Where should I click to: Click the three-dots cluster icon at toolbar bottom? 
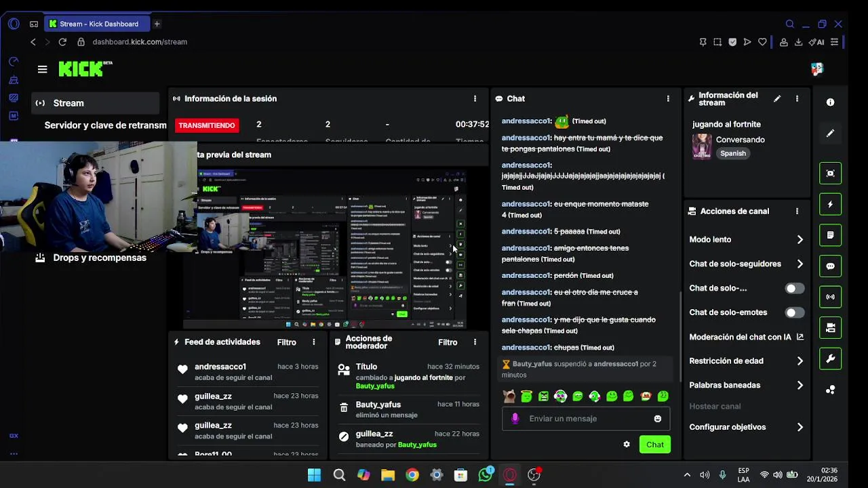click(x=830, y=390)
